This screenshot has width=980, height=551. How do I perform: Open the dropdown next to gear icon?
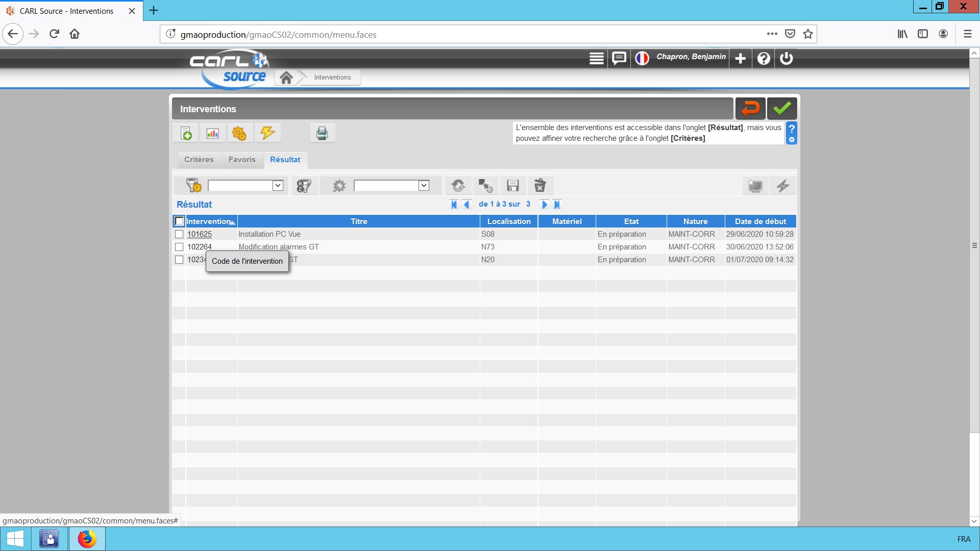(424, 186)
